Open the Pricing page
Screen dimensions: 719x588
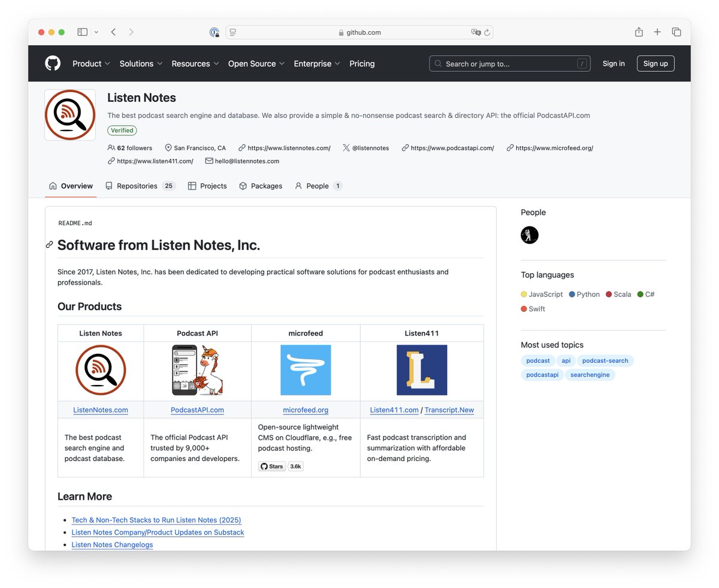pyautogui.click(x=362, y=63)
